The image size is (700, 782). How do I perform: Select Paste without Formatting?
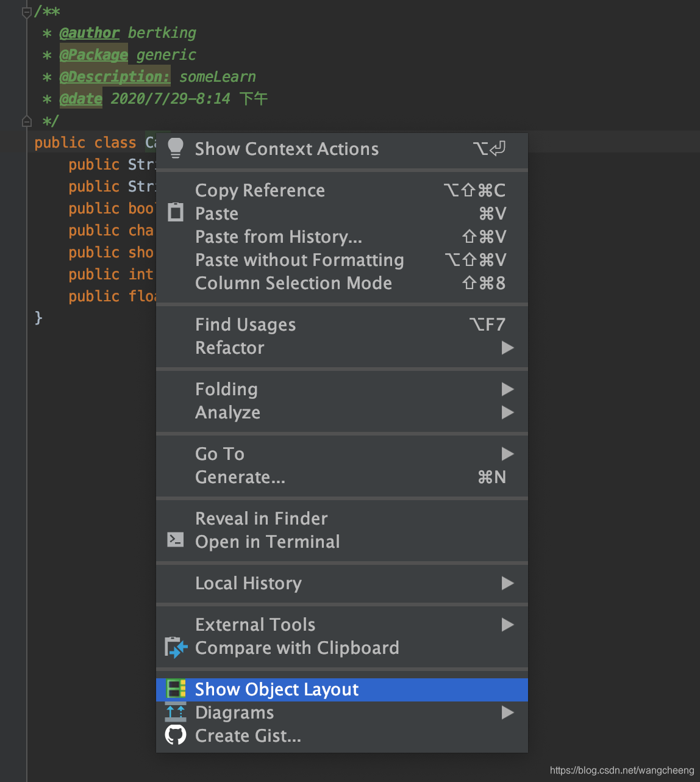tap(299, 260)
